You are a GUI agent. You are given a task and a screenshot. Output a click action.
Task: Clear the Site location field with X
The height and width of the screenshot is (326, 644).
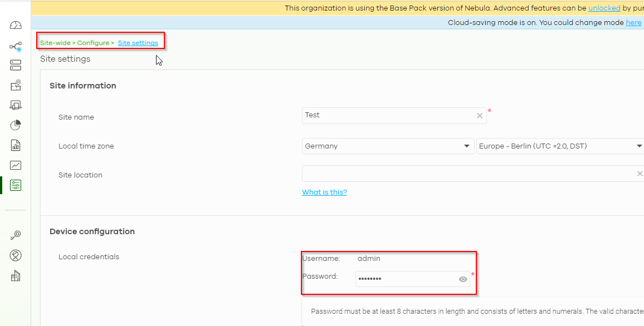pyautogui.click(x=640, y=174)
